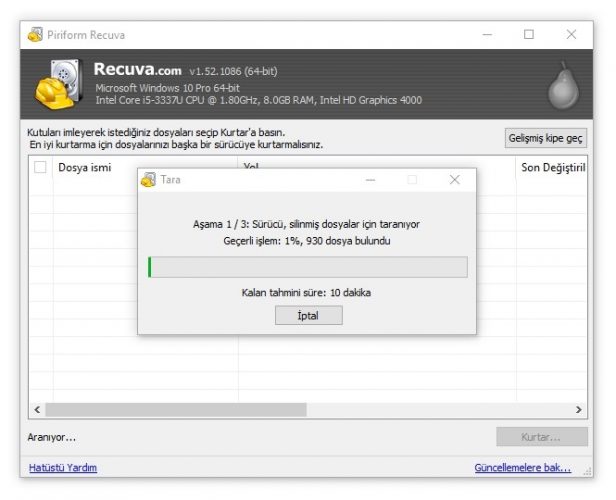Click the Tara dialog title icon

pos(148,180)
